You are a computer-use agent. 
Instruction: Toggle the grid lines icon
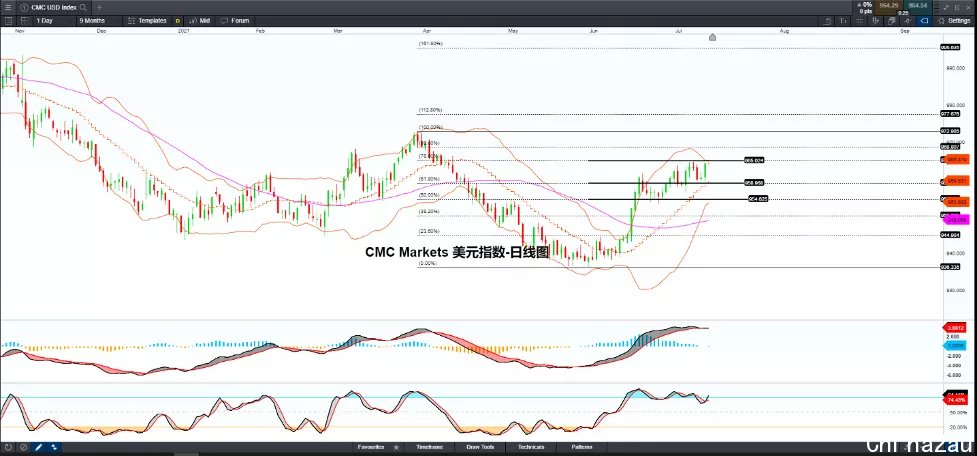860,21
